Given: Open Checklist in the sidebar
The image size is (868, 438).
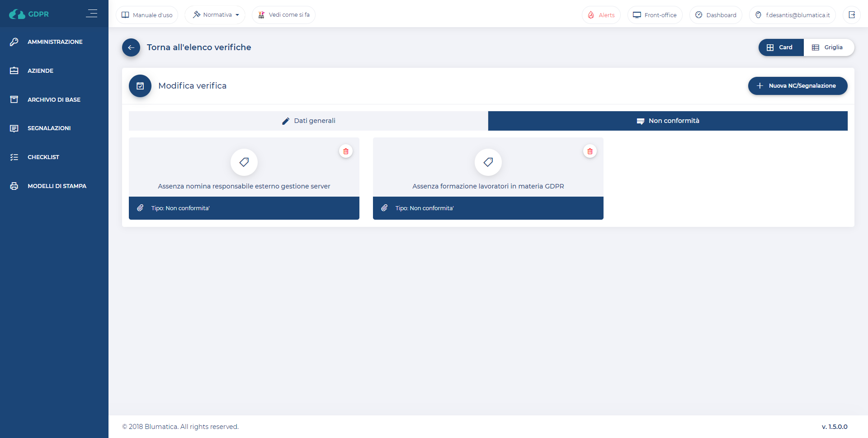Looking at the screenshot, I should 43,157.
